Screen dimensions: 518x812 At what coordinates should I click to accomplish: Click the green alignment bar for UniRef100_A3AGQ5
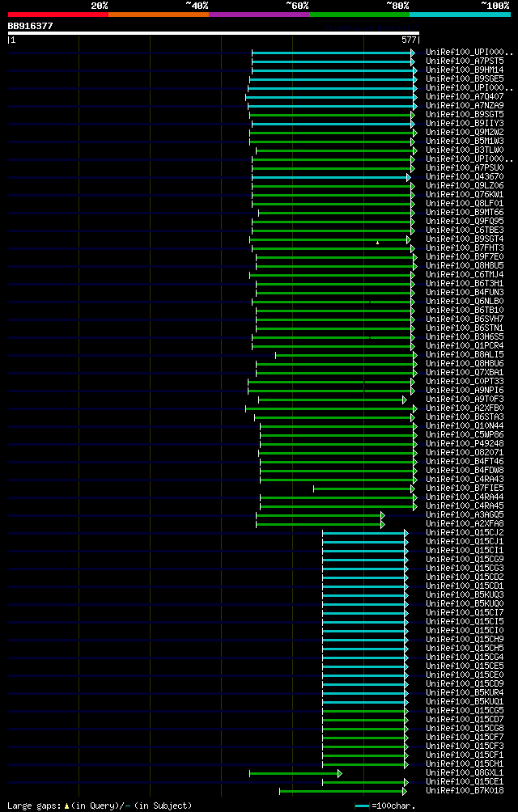point(320,515)
